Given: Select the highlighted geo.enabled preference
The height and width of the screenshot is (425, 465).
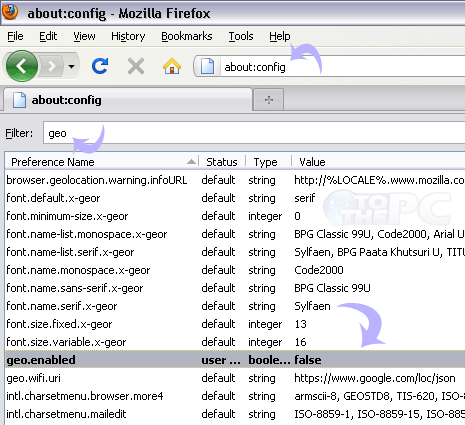Looking at the screenshot, I should (235, 360).
